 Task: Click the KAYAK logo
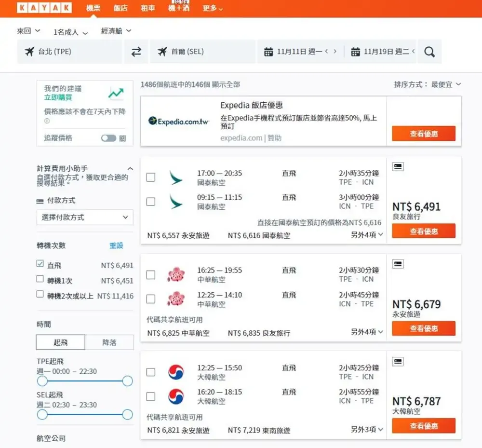click(x=44, y=8)
